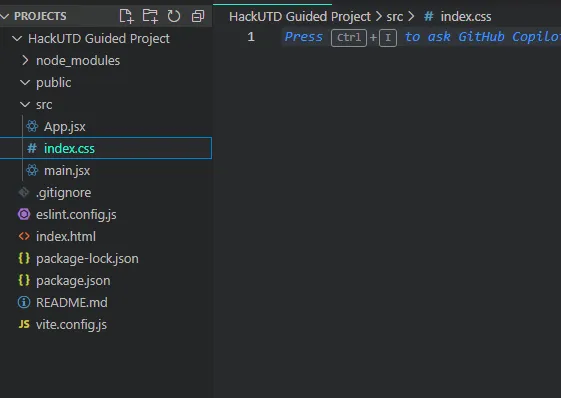
Task: Click the info icon next to README.md
Action: click(x=24, y=302)
